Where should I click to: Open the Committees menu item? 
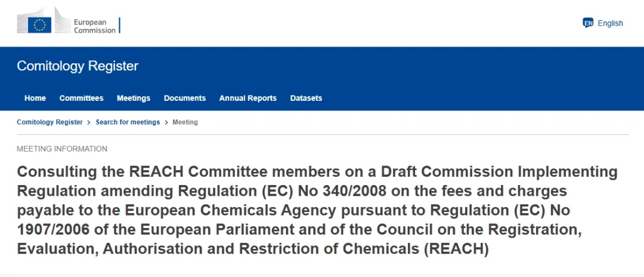pos(81,99)
